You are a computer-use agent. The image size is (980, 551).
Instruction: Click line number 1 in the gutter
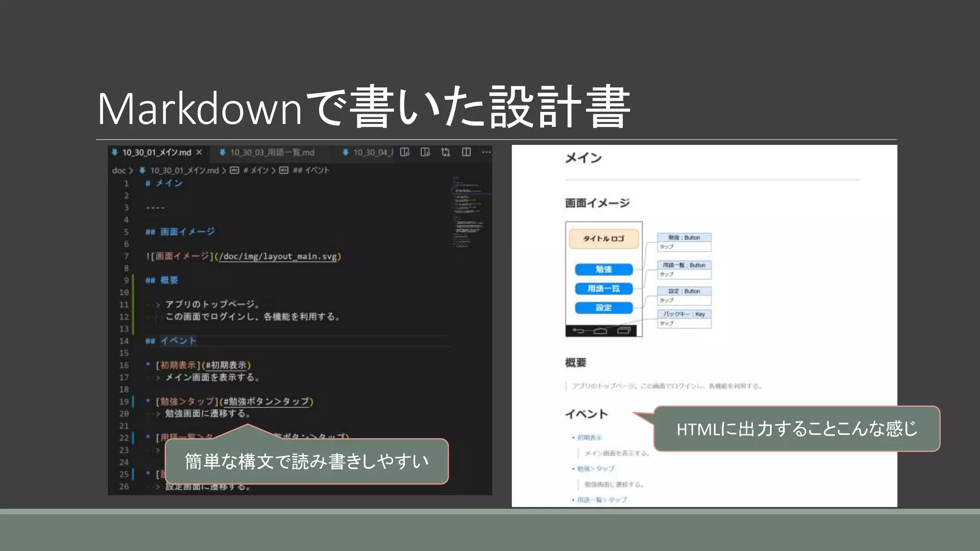pos(126,184)
